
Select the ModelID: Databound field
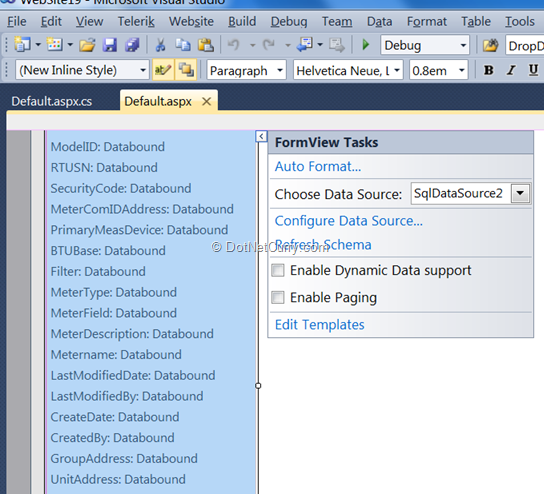[x=108, y=147]
